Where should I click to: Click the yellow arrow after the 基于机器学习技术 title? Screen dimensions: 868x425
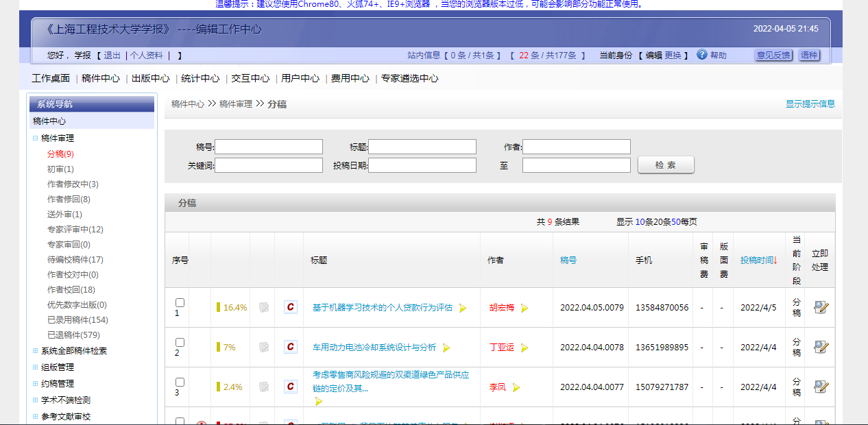(463, 308)
